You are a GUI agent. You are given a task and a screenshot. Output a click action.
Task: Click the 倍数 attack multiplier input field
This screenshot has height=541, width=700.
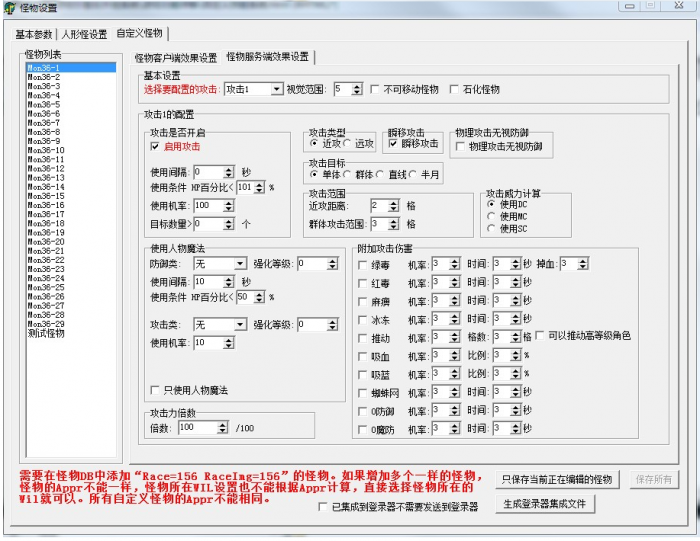(x=199, y=427)
